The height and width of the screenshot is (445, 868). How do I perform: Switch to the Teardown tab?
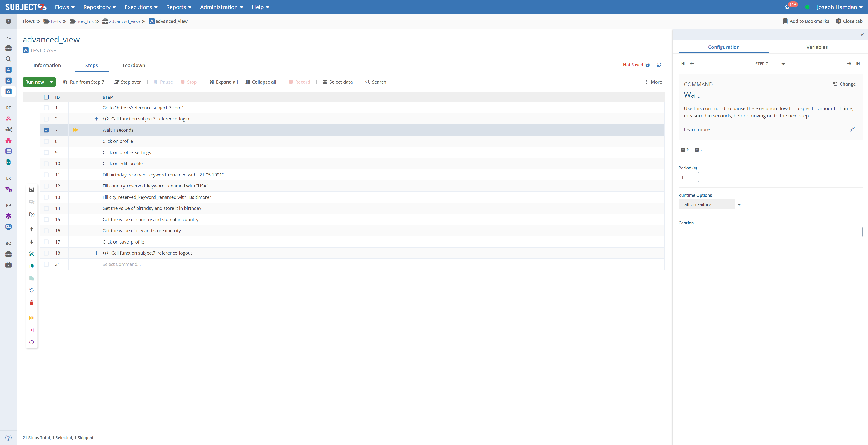[x=133, y=65]
